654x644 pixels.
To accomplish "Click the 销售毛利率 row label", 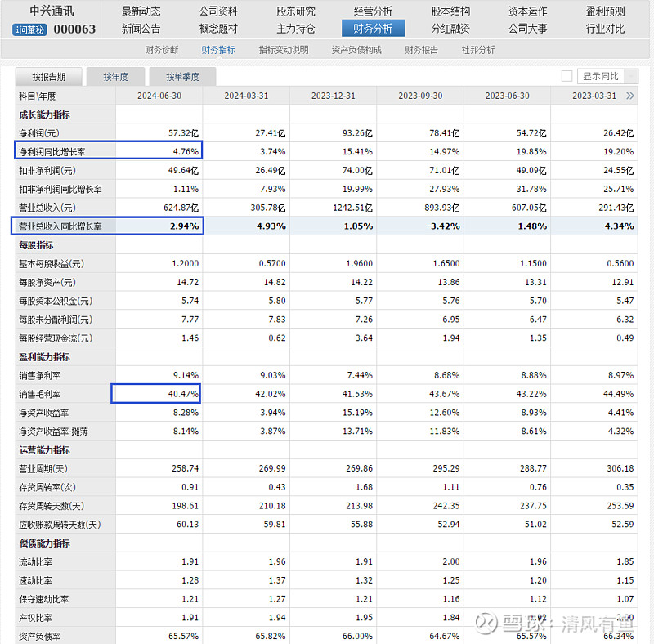I will tap(39, 394).
